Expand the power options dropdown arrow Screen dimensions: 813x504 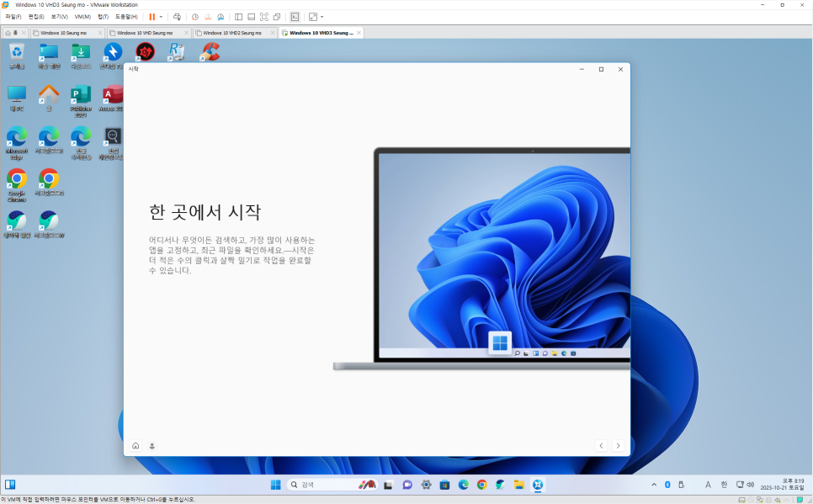[x=161, y=17]
